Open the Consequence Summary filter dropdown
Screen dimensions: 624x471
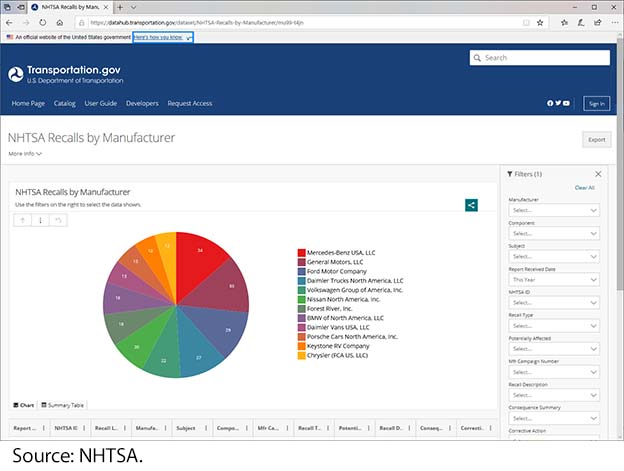tap(554, 418)
